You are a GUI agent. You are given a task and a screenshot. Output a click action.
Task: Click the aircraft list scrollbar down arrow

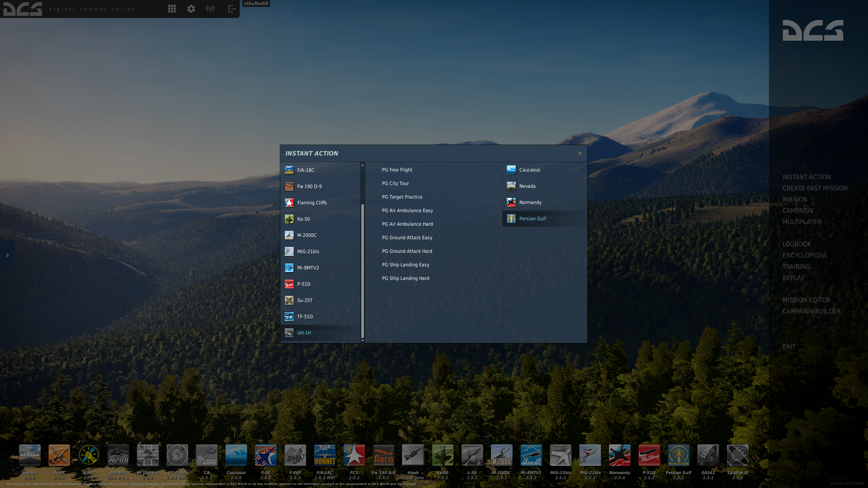[362, 340]
